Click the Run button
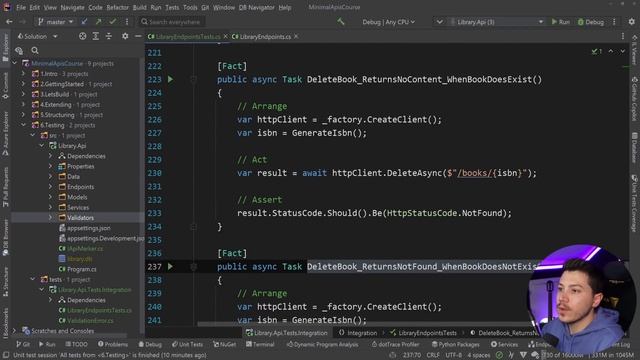This screenshot has width=640, height=360. (560, 22)
